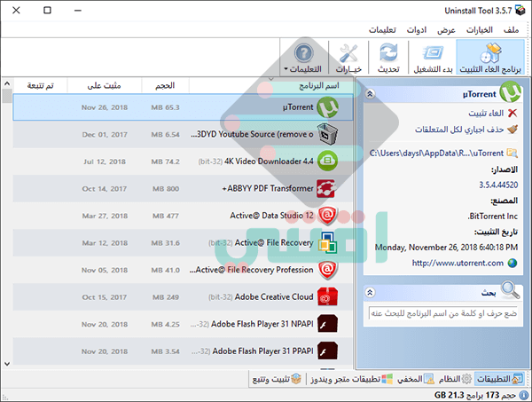
Task: Click the 65.3 MB size cell of µTorrent
Action: pos(165,107)
